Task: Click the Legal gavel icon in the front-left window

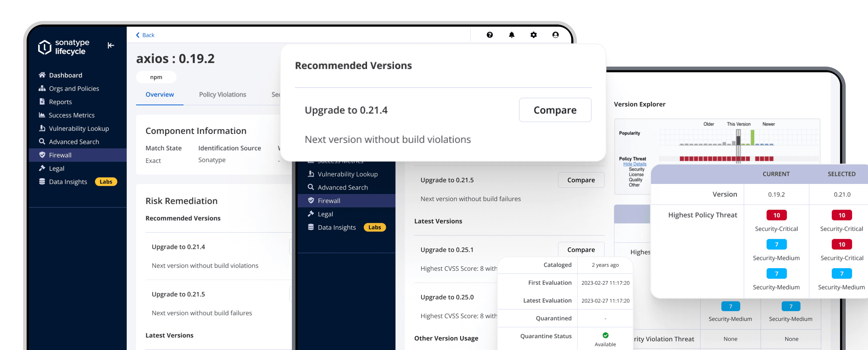Action: [42, 168]
